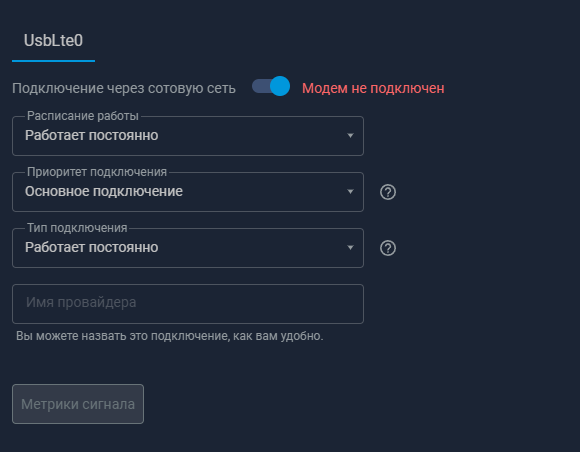Expand the Расписание работы combo box
Image resolution: width=580 pixels, height=452 pixels.
[x=188, y=136]
